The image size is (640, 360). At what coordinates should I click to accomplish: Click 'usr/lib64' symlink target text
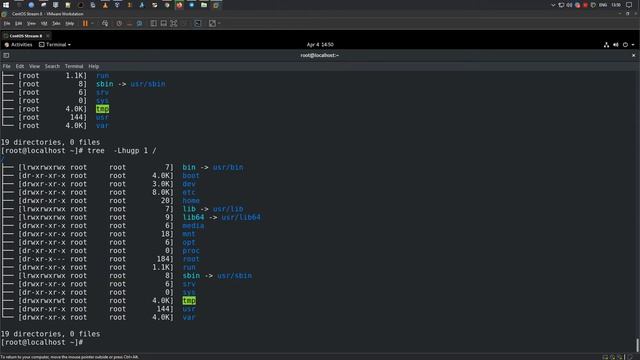(241, 217)
